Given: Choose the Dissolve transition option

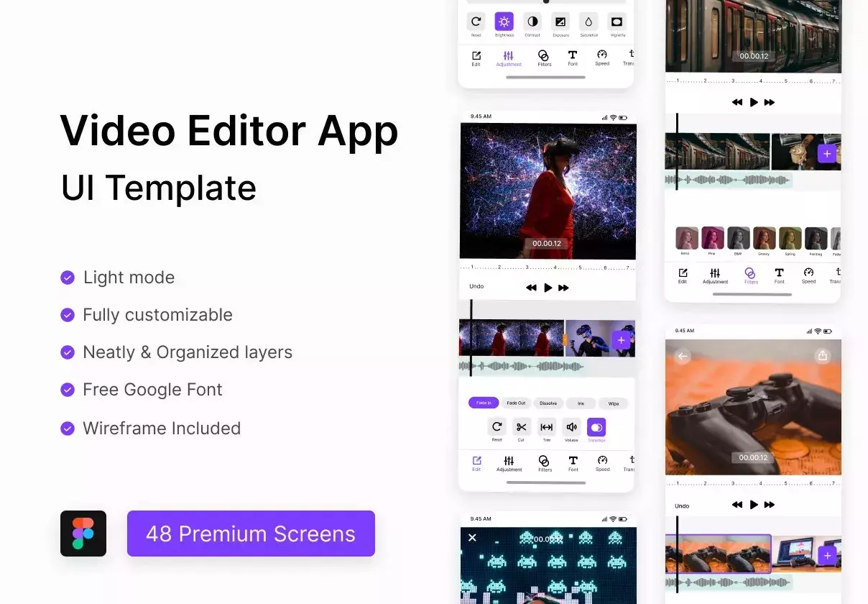Looking at the screenshot, I should pos(548,403).
